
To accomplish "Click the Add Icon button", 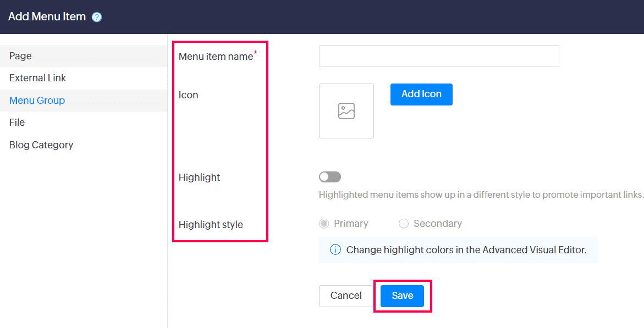I will coord(421,94).
